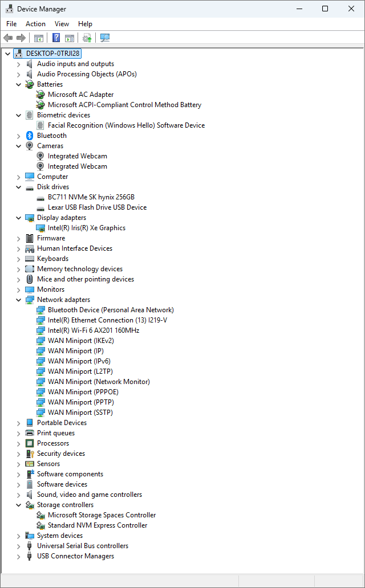The width and height of the screenshot is (365, 588).
Task: Collapse the DESKTOP-0TRJI28 root node
Action: click(7, 54)
